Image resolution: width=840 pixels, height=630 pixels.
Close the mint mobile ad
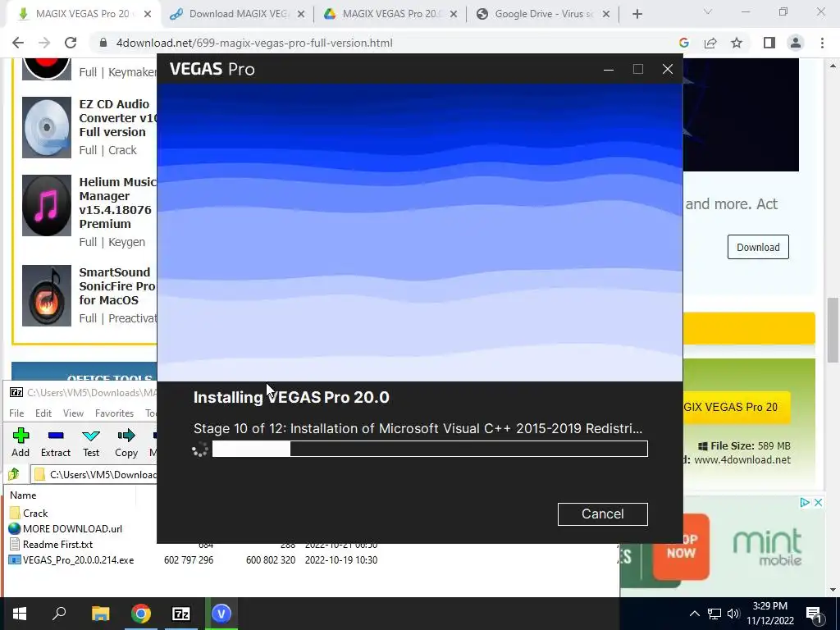[818, 503]
